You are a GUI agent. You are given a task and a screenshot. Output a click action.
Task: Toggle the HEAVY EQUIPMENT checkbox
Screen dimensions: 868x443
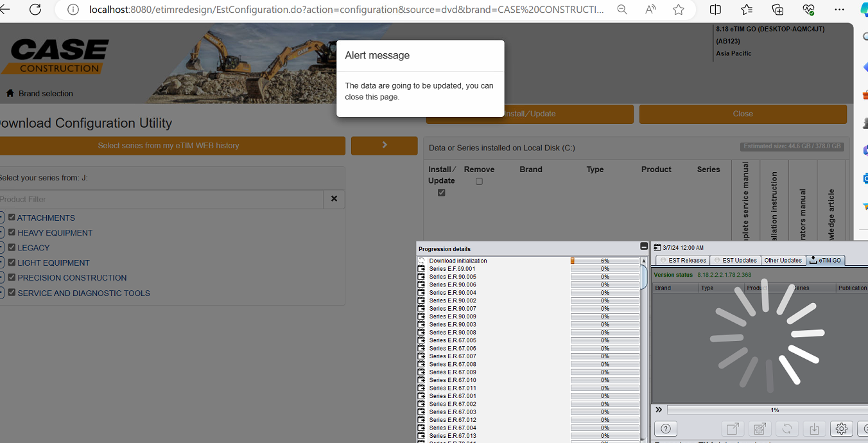tap(12, 232)
